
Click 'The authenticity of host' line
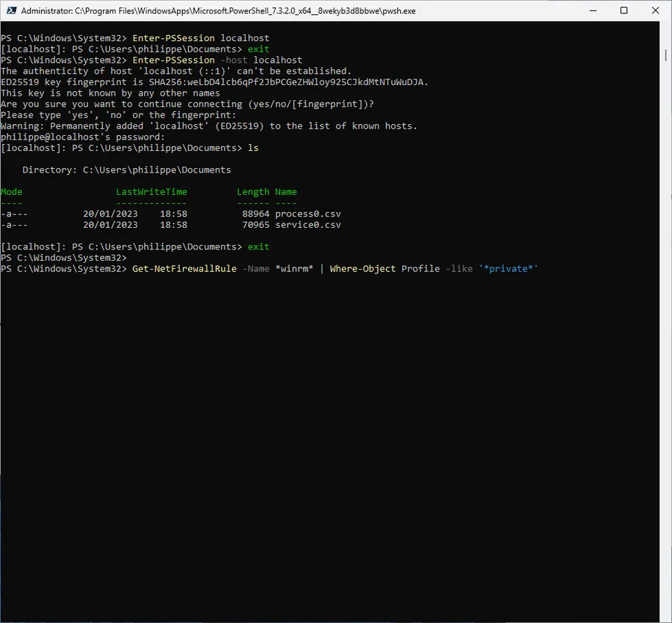pos(176,71)
